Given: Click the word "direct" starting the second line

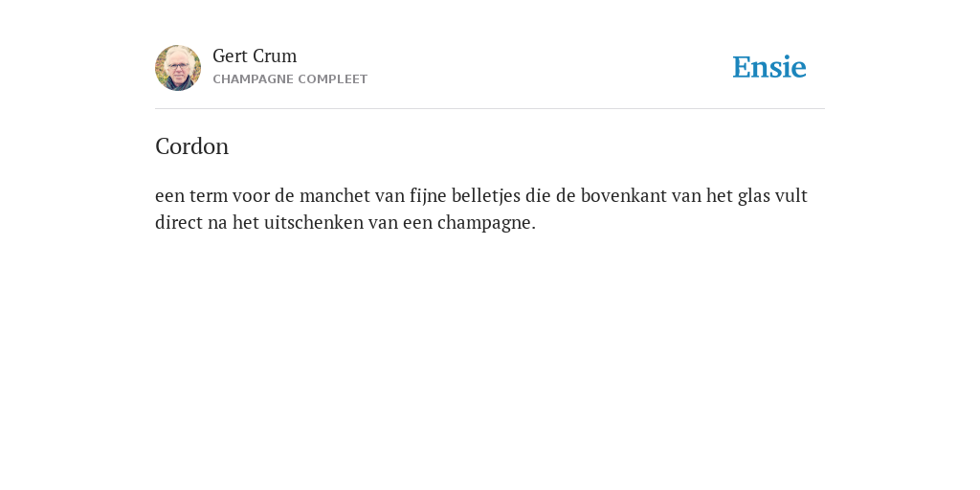Looking at the screenshot, I should [179, 222].
